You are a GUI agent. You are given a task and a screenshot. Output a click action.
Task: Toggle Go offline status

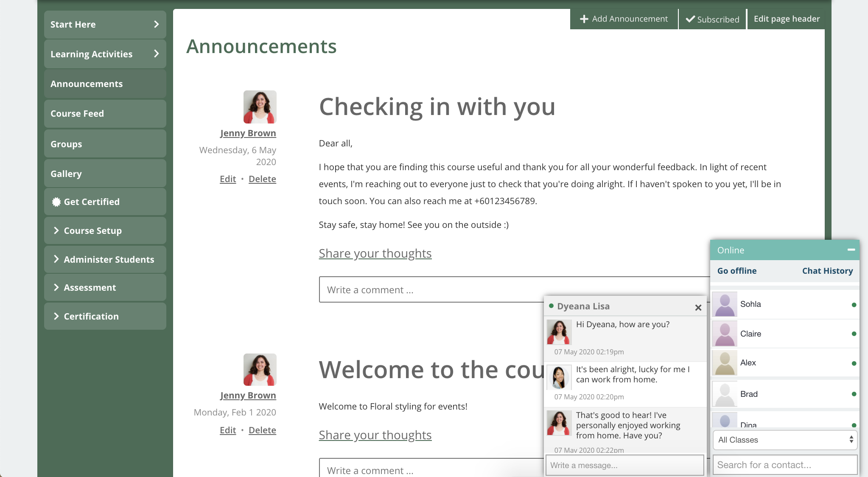[x=736, y=271]
